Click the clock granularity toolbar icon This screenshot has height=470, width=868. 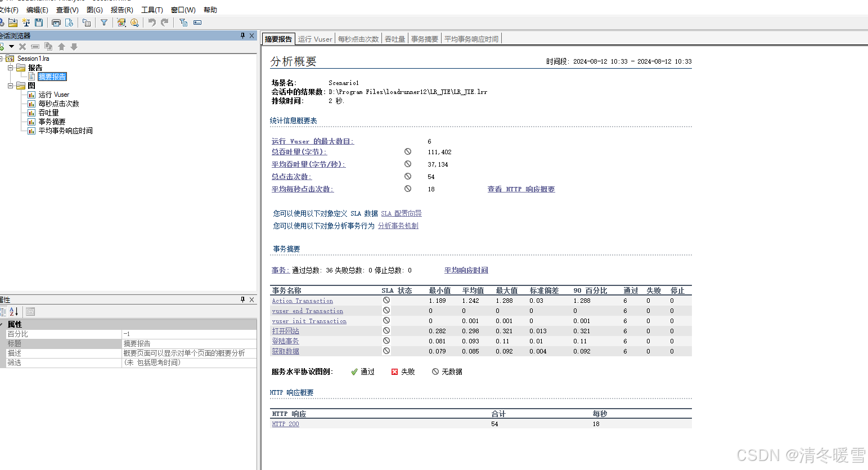134,23
